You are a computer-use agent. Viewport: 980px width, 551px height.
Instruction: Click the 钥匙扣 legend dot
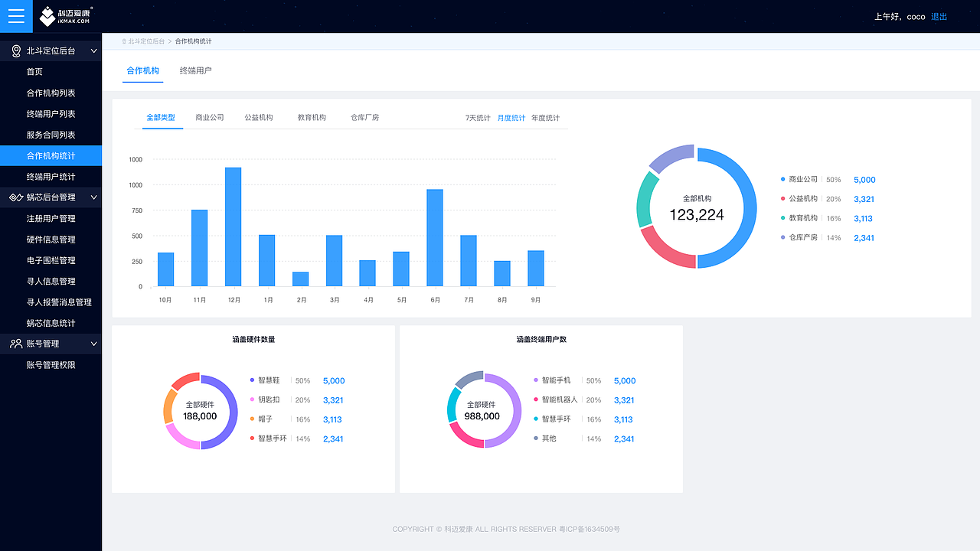[252, 399]
